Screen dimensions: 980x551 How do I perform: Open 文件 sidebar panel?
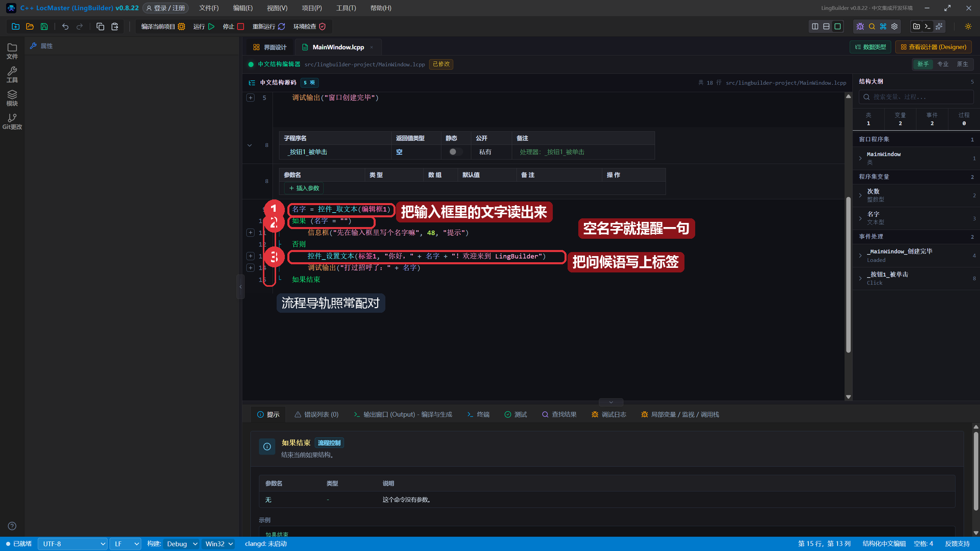(12, 51)
